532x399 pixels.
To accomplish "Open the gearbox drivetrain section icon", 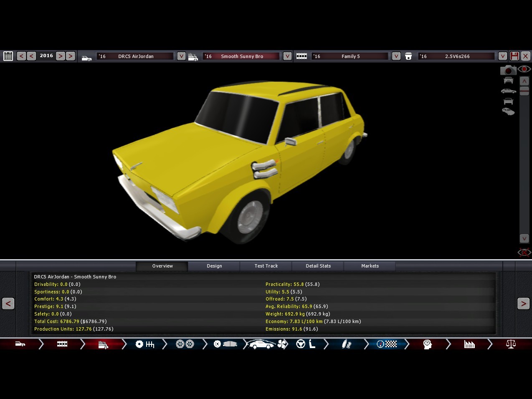I will tap(144, 344).
